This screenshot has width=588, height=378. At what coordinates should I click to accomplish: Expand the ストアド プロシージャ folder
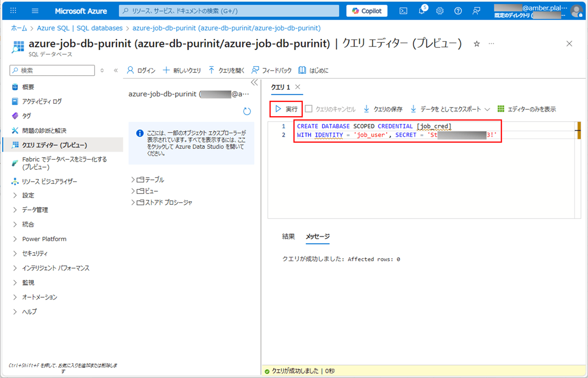point(133,202)
